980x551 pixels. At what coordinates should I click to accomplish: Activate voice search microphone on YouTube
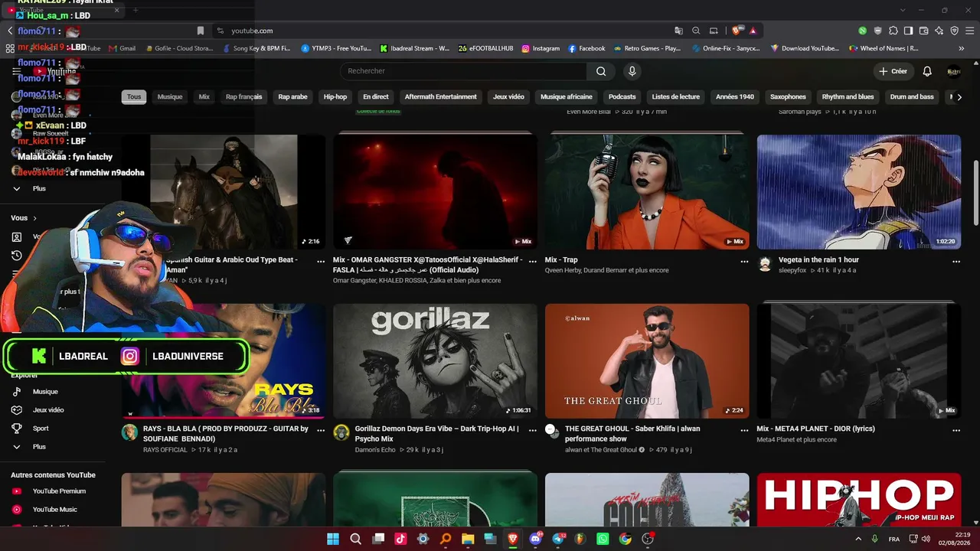632,71
